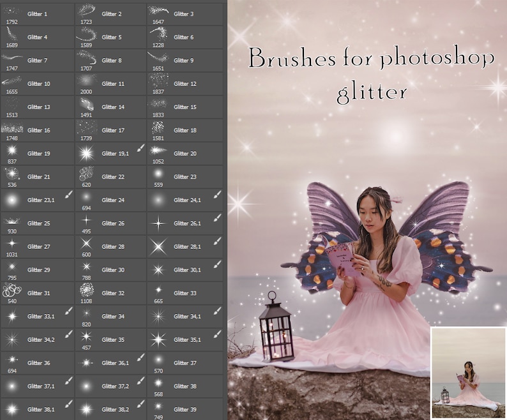Select the Glitter 34,2 starburst preset
Screen dimensions: 507x420
point(37,340)
